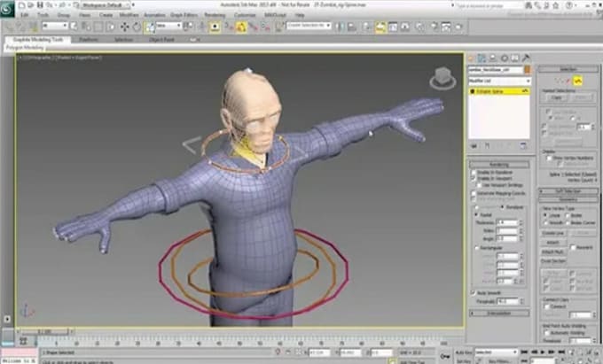This screenshot has width=603, height=364.
Task: Click the ViewCube in the viewport
Action: (442, 78)
